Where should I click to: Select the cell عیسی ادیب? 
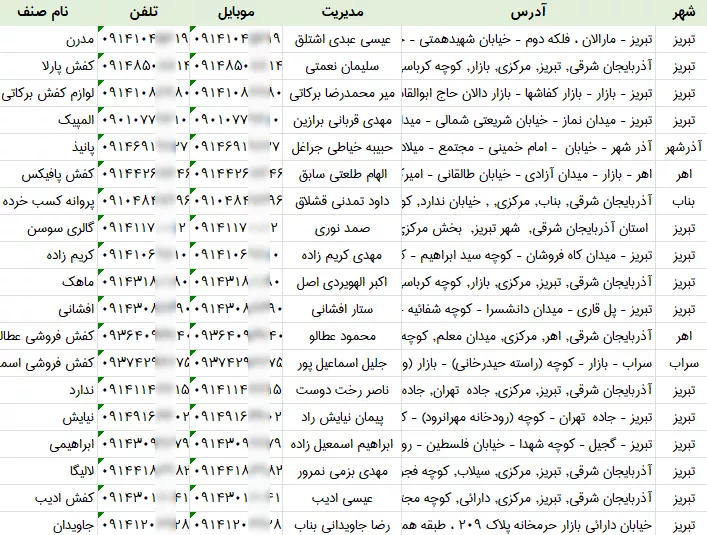(x=342, y=499)
